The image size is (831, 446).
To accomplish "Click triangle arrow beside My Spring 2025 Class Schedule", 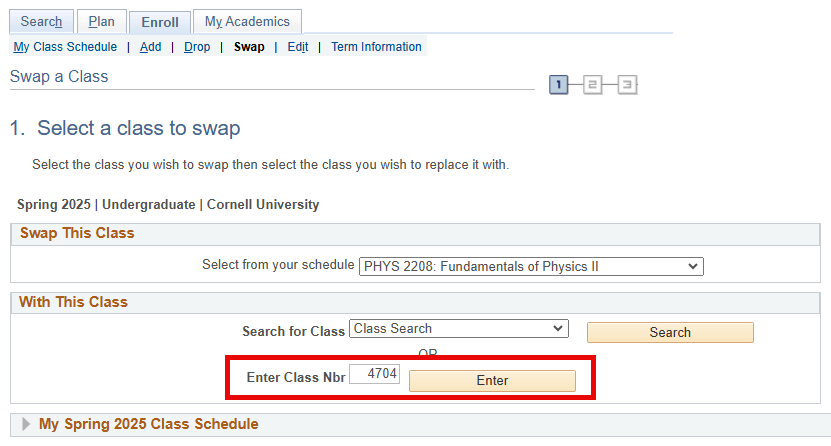I will point(26,424).
